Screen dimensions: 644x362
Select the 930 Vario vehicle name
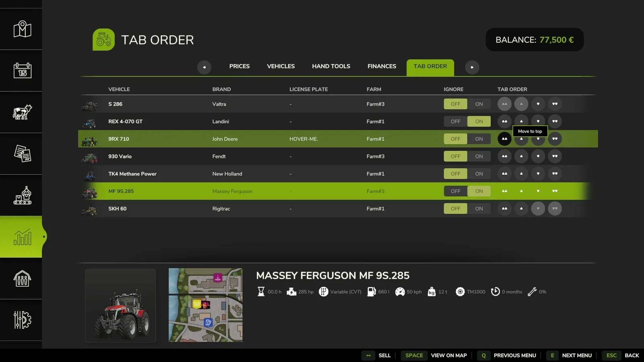click(120, 156)
